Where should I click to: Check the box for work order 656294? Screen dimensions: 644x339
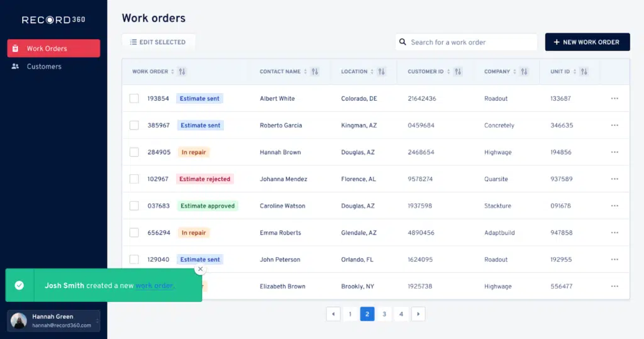point(134,233)
